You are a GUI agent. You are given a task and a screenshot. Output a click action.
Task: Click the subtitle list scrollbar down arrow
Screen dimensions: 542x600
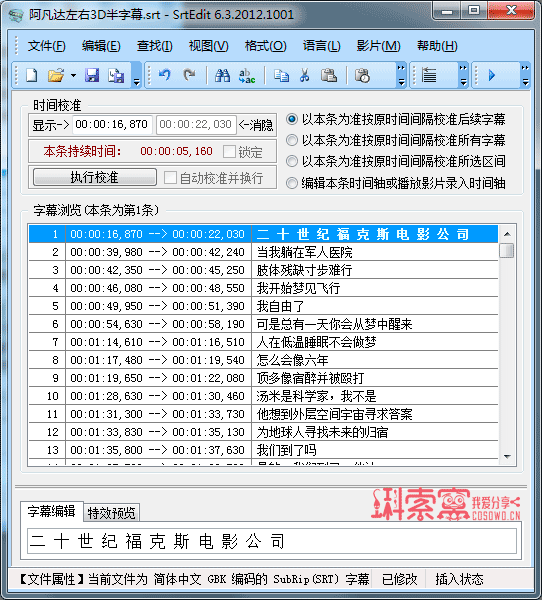point(508,457)
